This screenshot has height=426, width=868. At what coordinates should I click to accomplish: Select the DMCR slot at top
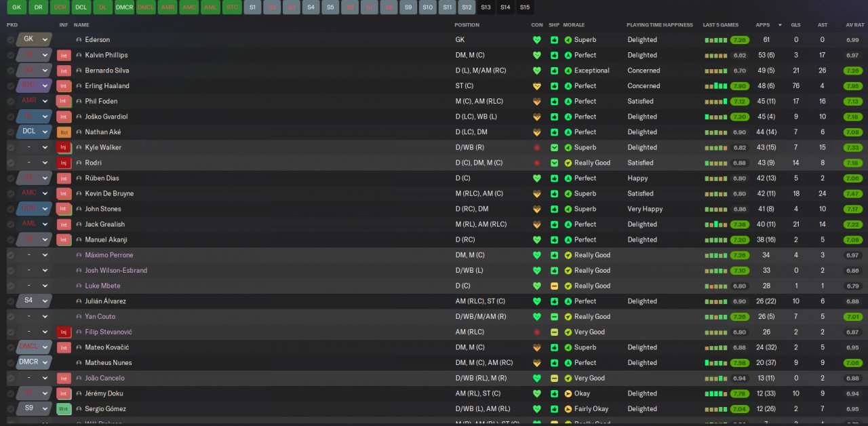(x=124, y=7)
